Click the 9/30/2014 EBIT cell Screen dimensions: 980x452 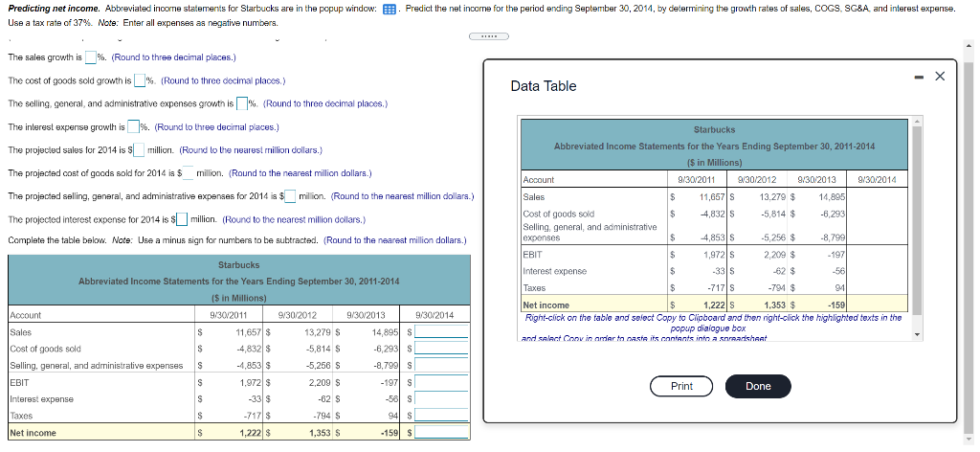coord(441,382)
